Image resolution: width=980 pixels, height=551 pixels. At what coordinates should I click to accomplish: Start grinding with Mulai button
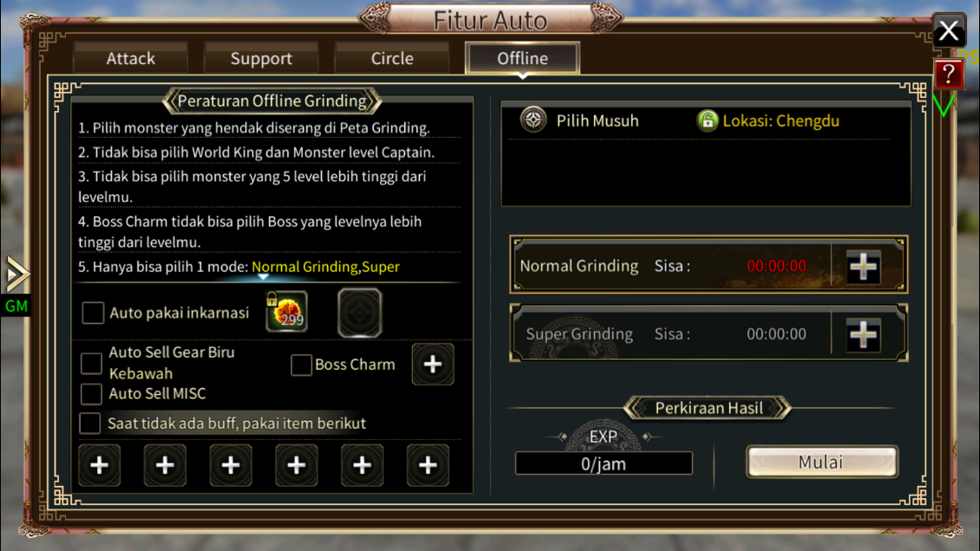coord(822,462)
